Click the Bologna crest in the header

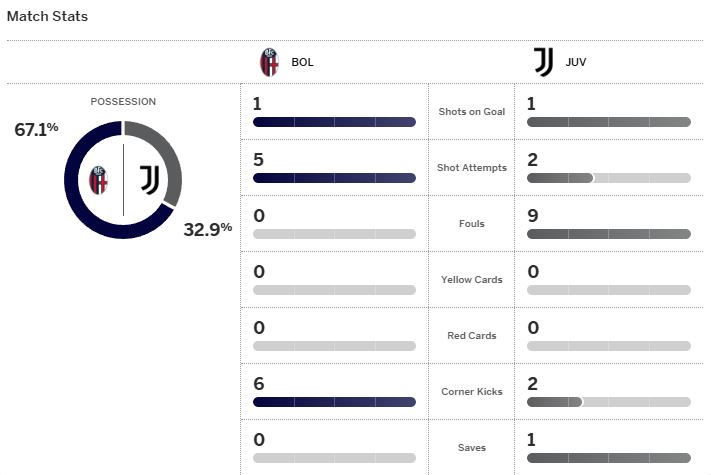coord(269,62)
